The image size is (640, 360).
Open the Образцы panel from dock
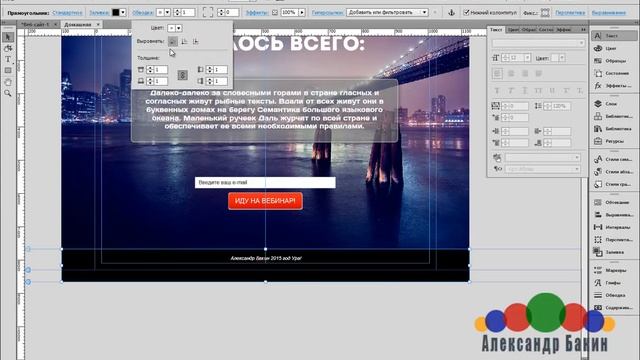coord(614,61)
